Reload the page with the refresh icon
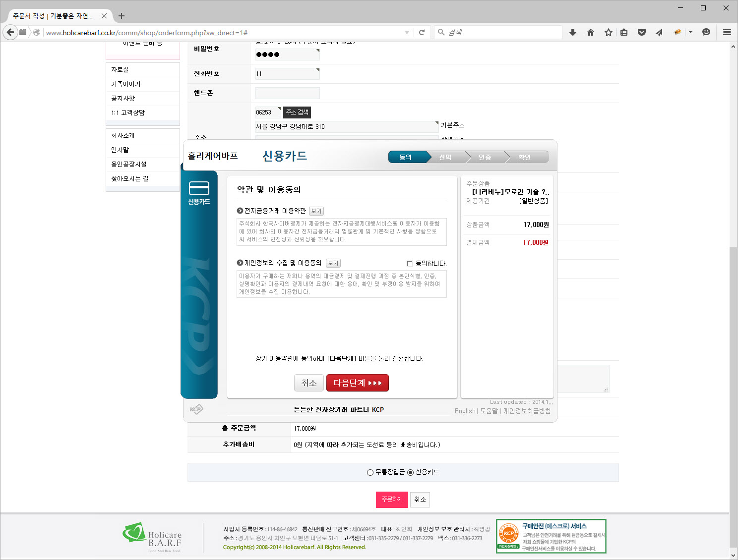The image size is (738, 560). coord(422,32)
